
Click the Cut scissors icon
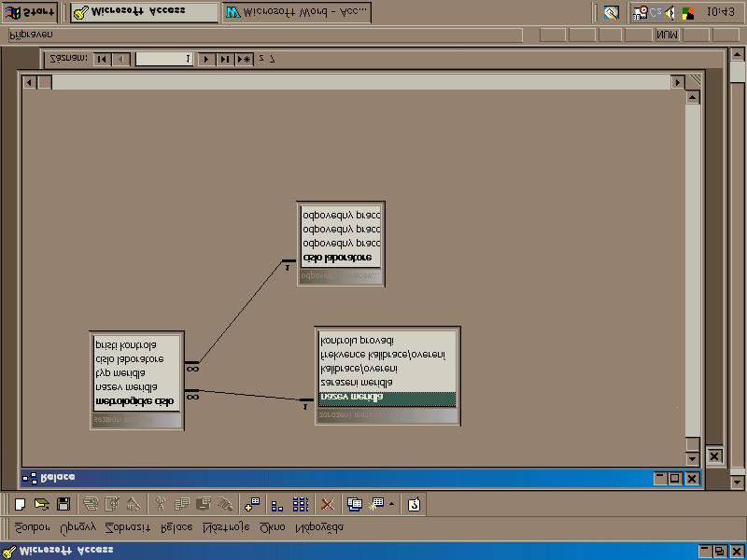[160, 504]
